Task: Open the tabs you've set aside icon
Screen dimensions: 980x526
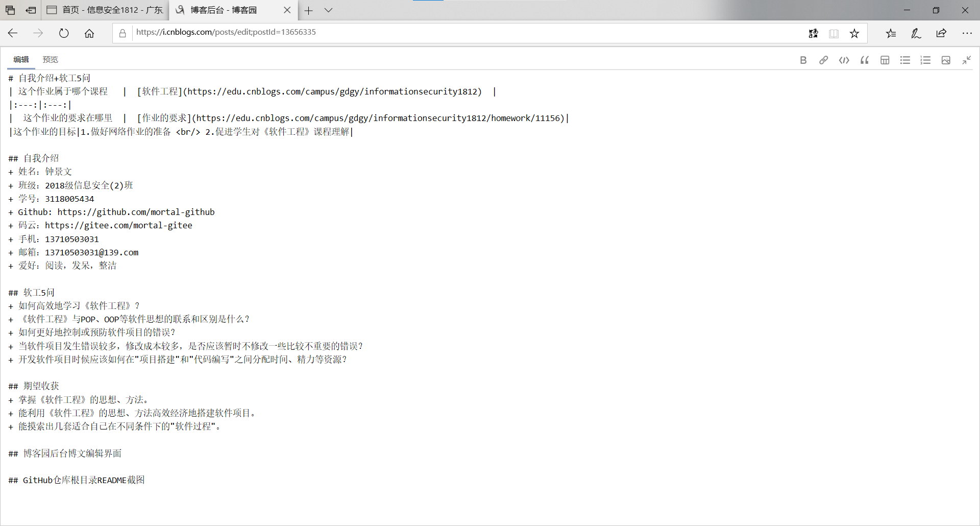Action: coord(10,10)
